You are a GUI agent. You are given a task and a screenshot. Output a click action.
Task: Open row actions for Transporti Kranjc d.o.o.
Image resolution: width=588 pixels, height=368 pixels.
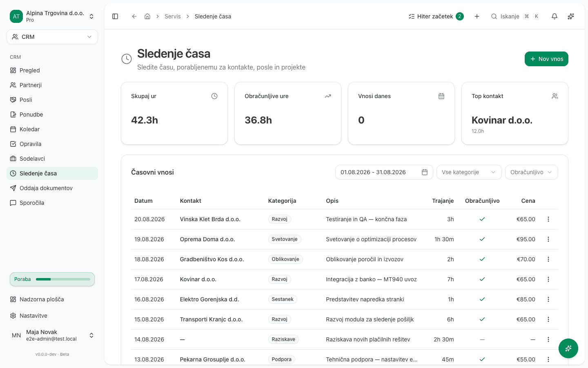pyautogui.click(x=548, y=319)
